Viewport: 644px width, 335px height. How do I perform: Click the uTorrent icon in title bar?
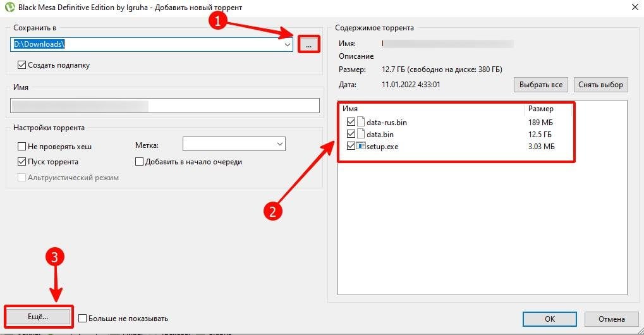point(9,7)
